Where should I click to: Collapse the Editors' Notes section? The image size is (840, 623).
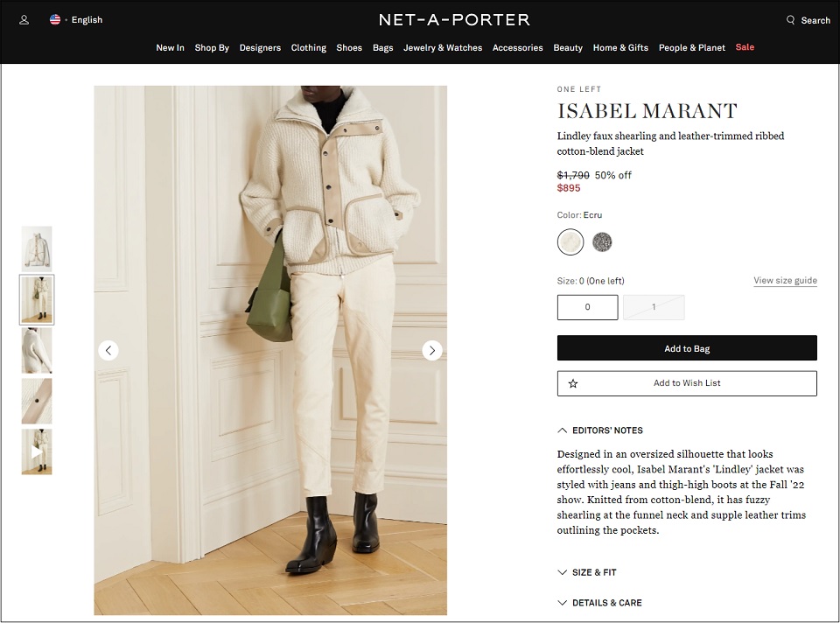(x=600, y=430)
